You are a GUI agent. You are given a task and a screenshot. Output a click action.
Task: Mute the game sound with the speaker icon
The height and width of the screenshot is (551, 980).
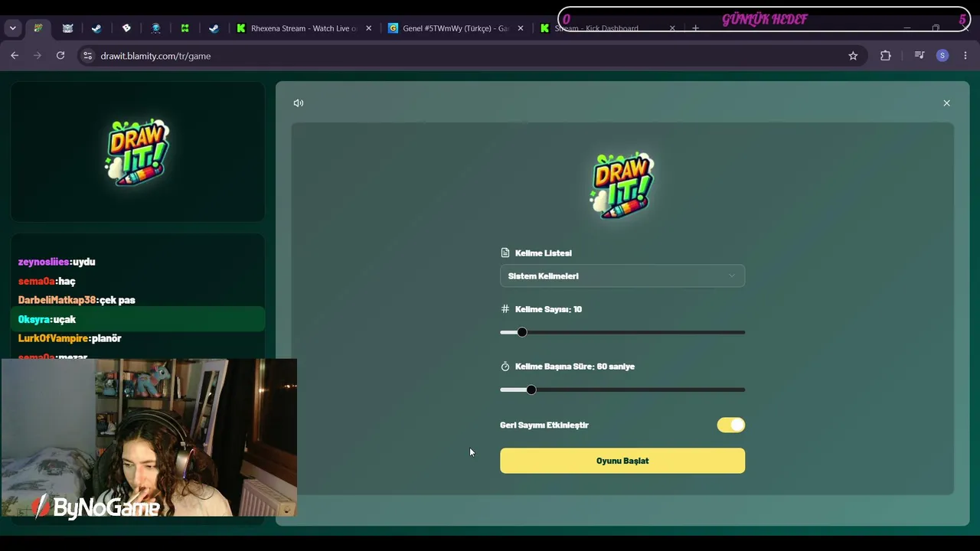tap(299, 103)
